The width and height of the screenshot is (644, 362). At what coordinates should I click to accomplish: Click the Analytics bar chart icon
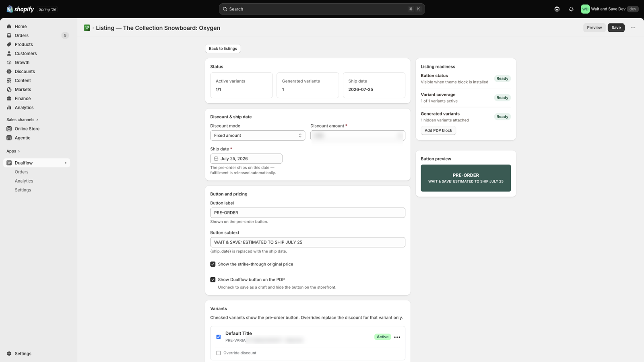click(9, 108)
